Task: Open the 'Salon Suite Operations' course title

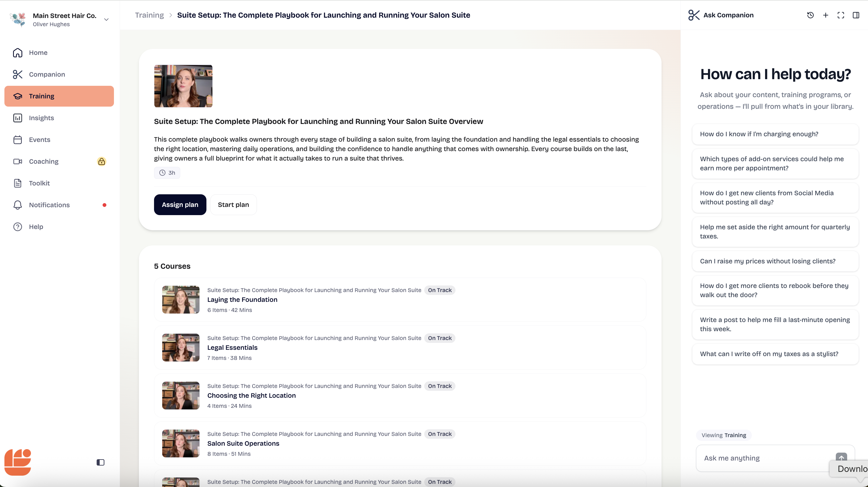Action: [243, 443]
